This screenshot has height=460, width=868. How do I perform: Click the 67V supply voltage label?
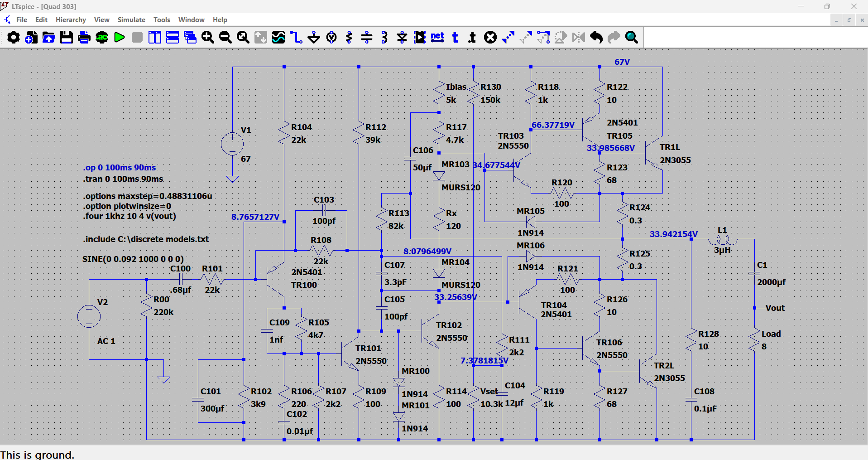[622, 62]
